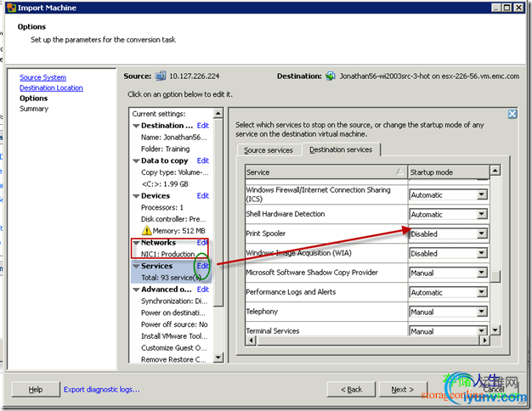Edit the Devices settings

pos(202,195)
